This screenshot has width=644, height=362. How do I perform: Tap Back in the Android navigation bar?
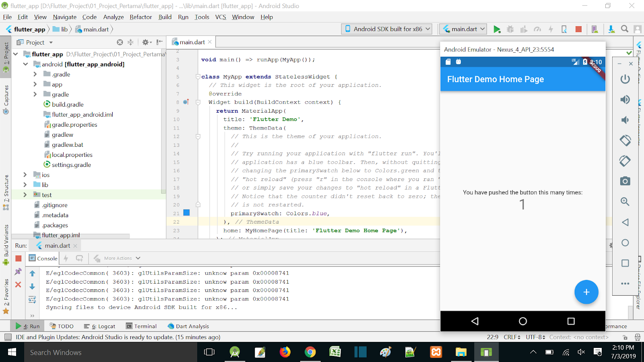click(475, 321)
